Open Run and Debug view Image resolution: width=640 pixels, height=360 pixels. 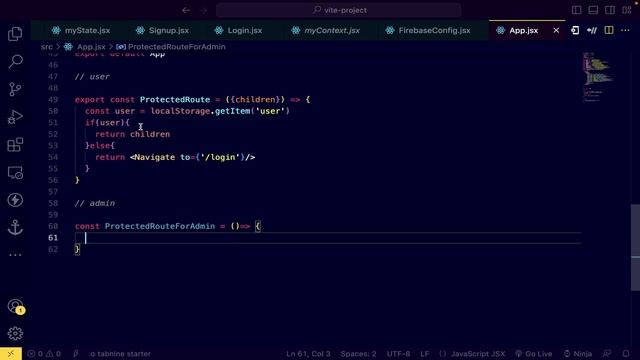pos(15,117)
